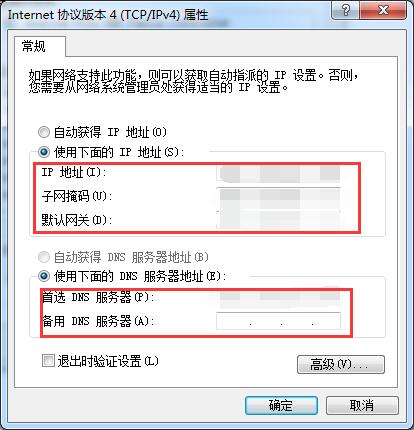Click the help question mark button
The width and height of the screenshot is (414, 430).
pyautogui.click(x=346, y=10)
